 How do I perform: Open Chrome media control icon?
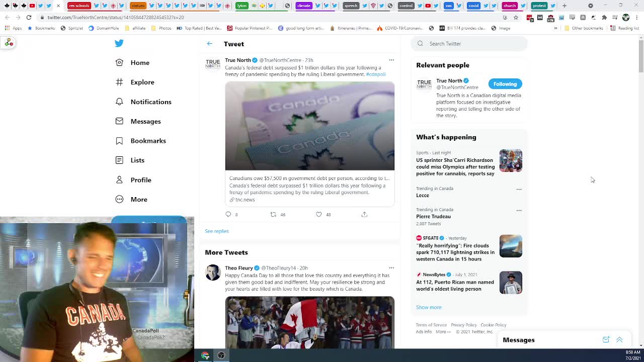(x=615, y=17)
